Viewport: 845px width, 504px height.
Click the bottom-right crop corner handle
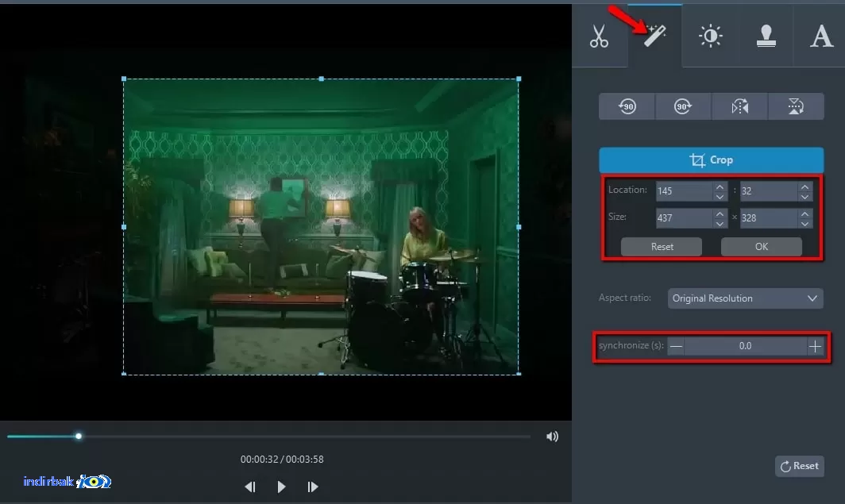[x=519, y=374]
